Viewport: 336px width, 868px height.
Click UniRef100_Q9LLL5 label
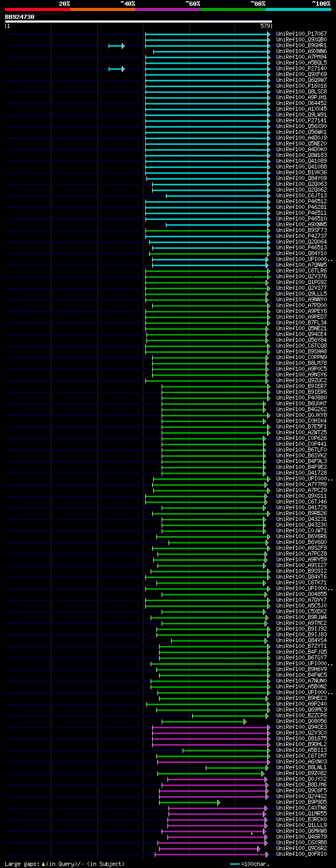[301, 294]
